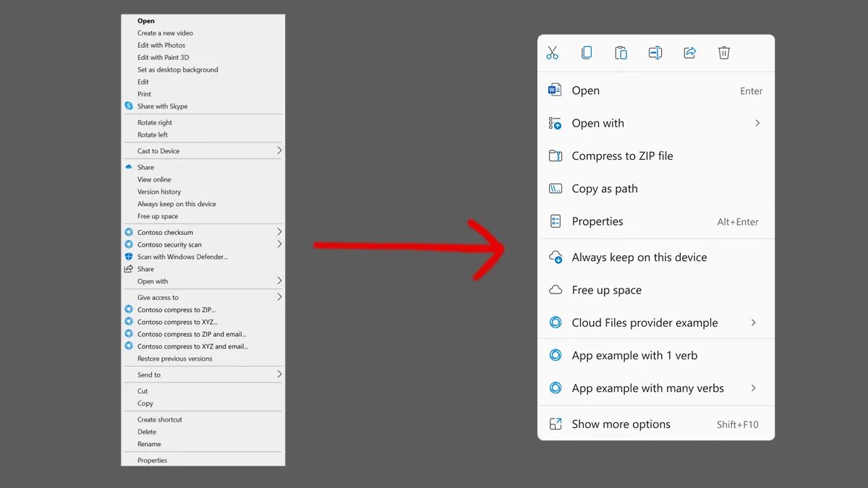Expand Open with in the new menu
Image resolution: width=868 pixels, height=488 pixels.
(x=757, y=123)
